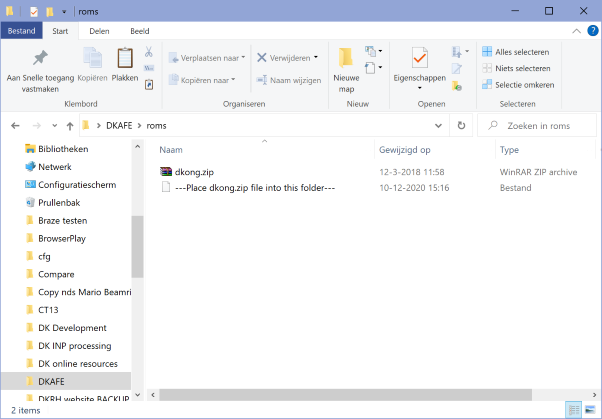Image resolution: width=602 pixels, height=419 pixels.
Task: Select the dkong.zip file
Action: (x=187, y=172)
